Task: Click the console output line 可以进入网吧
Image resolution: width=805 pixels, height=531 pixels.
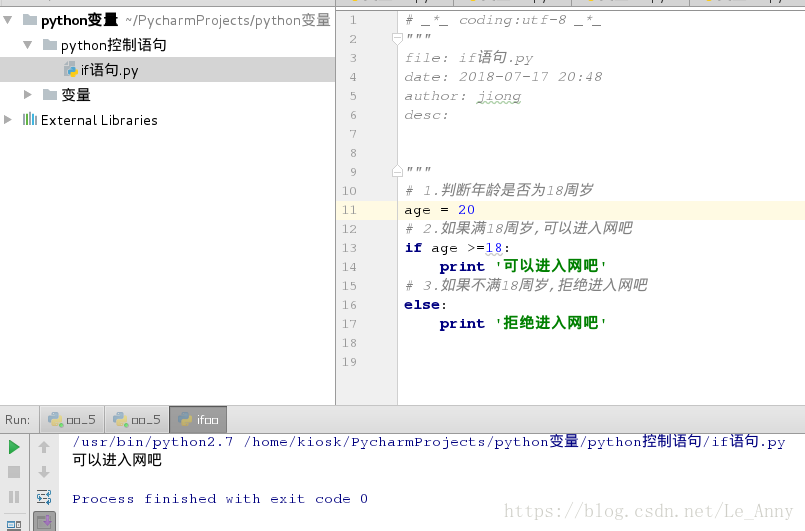Action: (117, 460)
